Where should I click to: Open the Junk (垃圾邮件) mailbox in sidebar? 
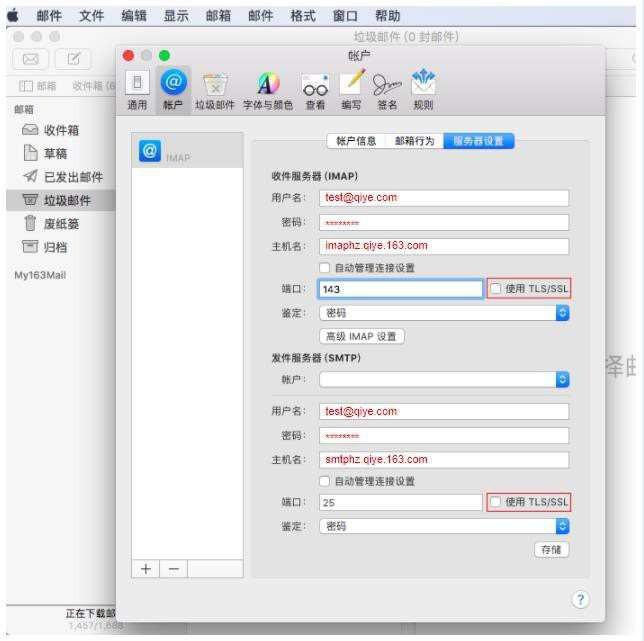[x=60, y=200]
